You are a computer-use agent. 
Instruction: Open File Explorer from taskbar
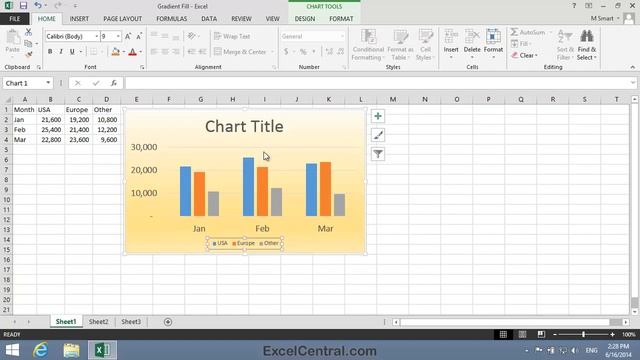click(71, 350)
